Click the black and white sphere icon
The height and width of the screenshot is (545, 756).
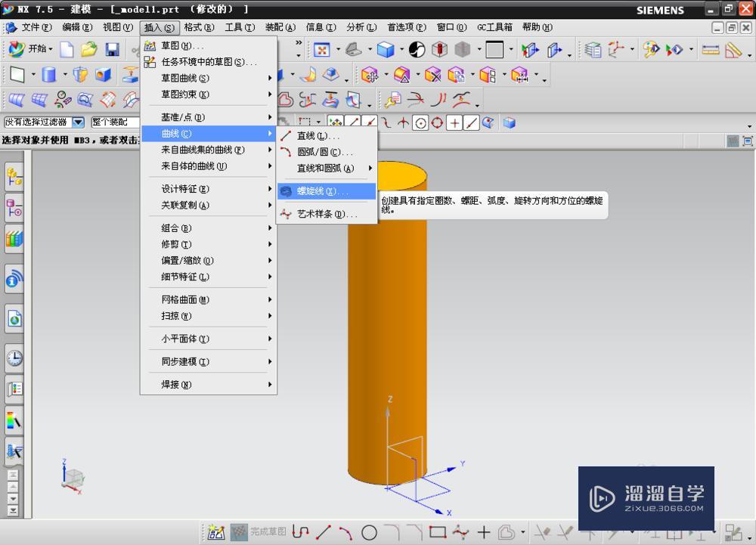[417, 49]
